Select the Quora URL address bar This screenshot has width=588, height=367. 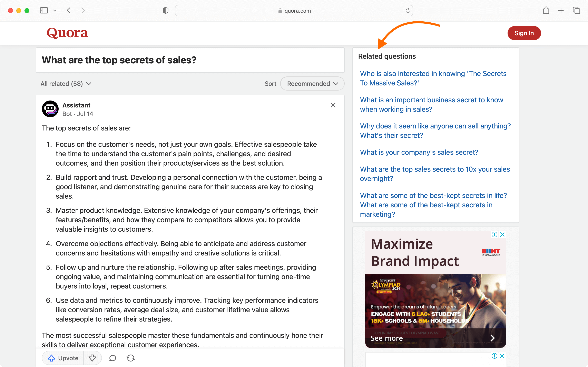click(294, 11)
